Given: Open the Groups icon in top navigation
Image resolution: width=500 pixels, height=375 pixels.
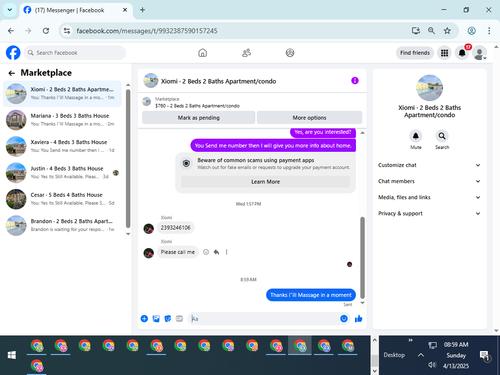Looking at the screenshot, I should 290,53.
